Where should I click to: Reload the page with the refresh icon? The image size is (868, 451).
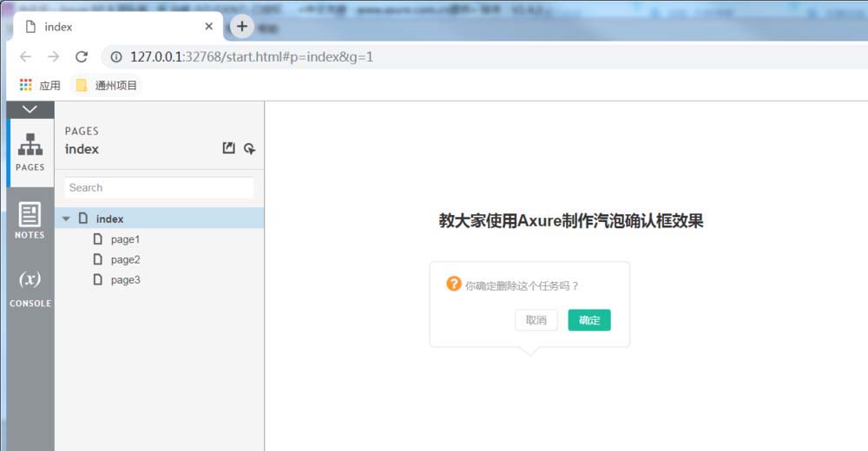pos(82,56)
